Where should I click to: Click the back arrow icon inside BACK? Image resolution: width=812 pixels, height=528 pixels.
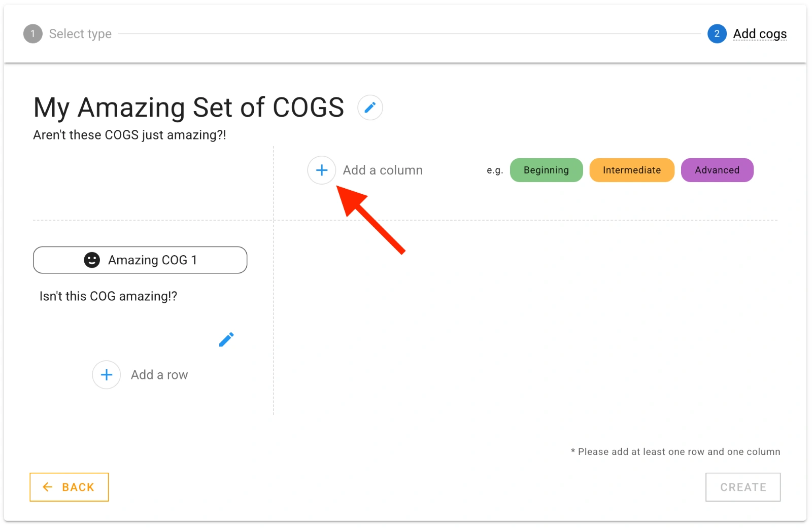click(47, 487)
